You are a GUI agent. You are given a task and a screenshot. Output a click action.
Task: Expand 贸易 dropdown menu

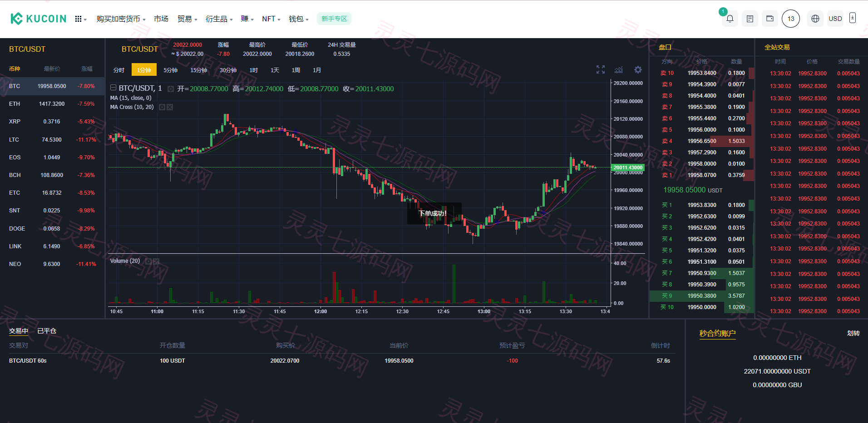click(187, 19)
